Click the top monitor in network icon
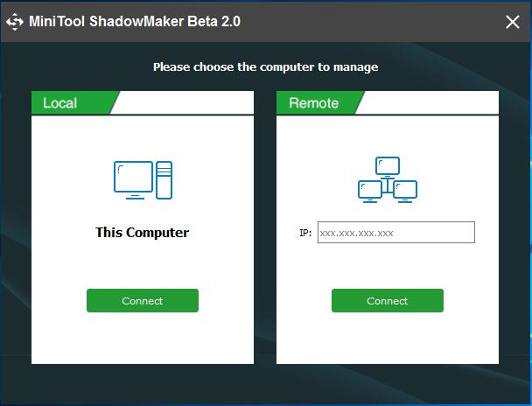This screenshot has width=532, height=406. tap(388, 166)
